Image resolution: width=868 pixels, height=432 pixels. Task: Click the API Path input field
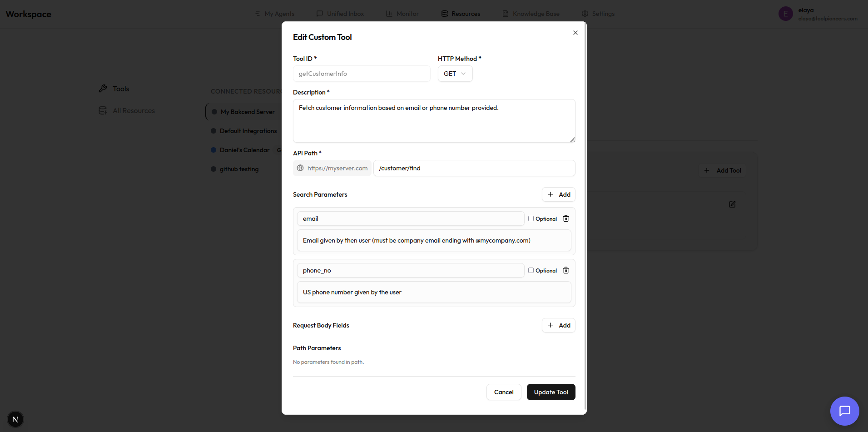pyautogui.click(x=474, y=168)
